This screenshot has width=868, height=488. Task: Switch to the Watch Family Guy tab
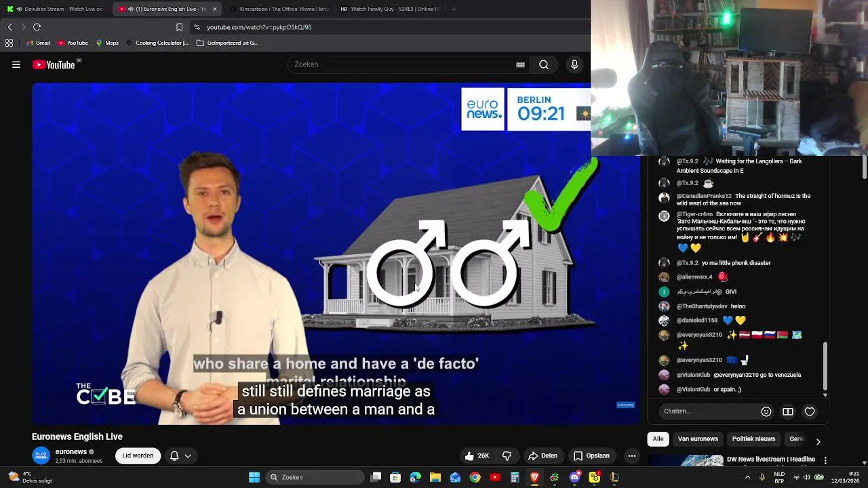click(x=389, y=9)
